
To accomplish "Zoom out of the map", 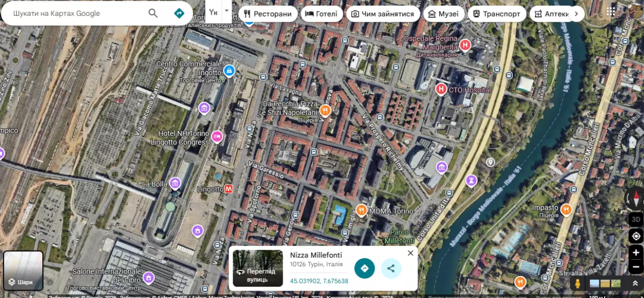I will [x=636, y=267].
